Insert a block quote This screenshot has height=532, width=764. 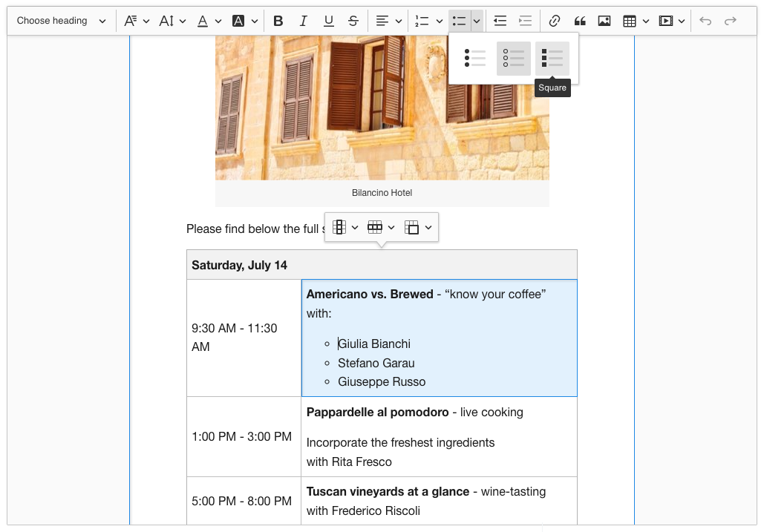(x=579, y=21)
